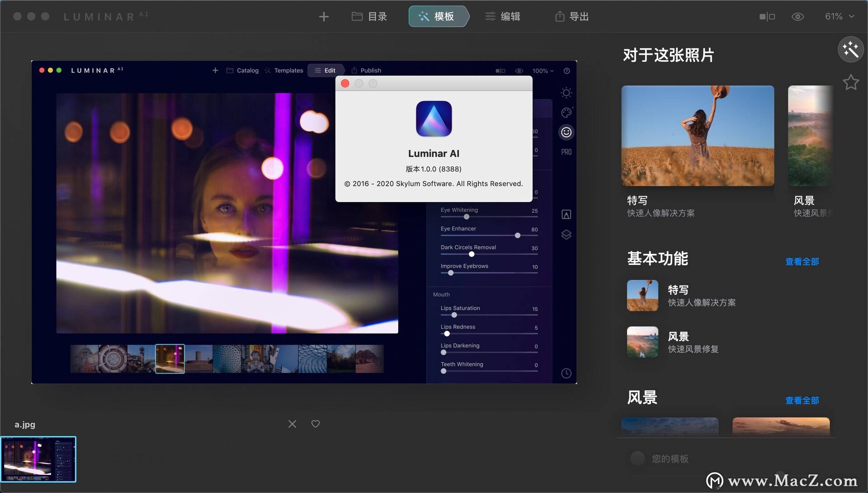Click the clock history icon
The height and width of the screenshot is (493, 868).
pos(566,373)
